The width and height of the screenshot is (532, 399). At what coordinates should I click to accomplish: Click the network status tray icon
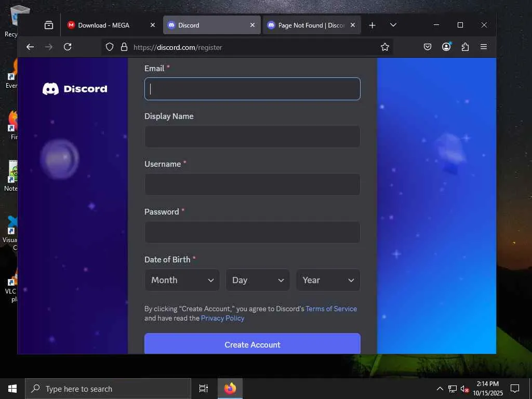coord(453,389)
